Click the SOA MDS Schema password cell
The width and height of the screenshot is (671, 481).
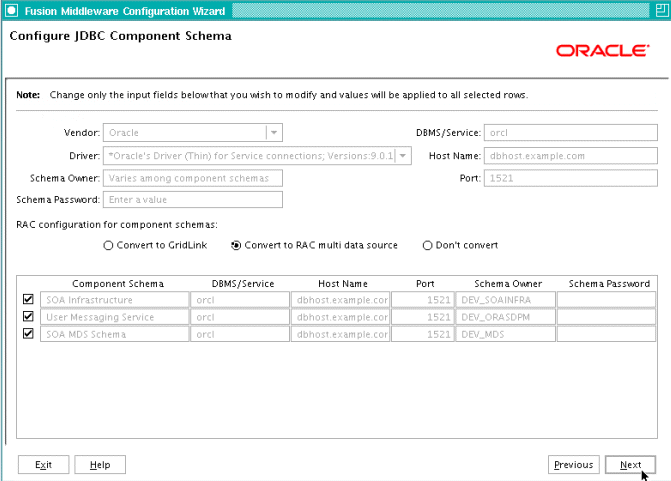606,334
